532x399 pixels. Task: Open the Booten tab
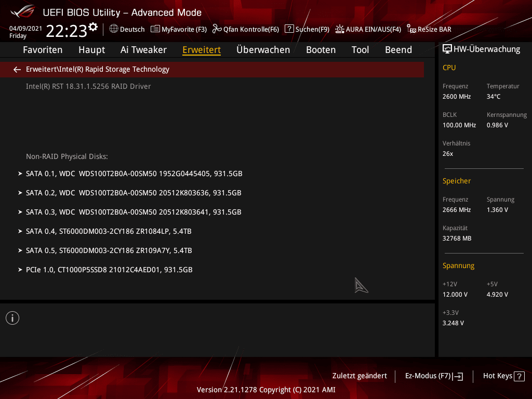(x=321, y=50)
